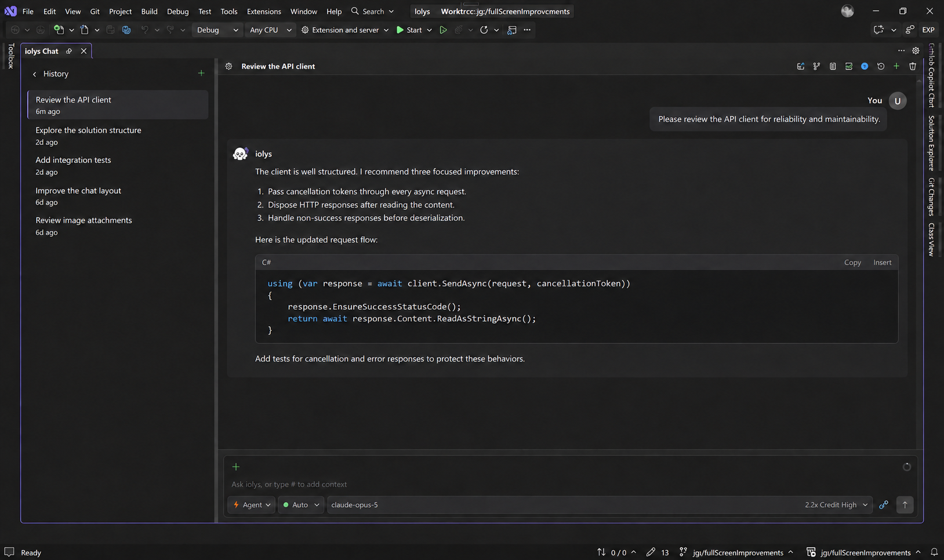Go back from History with the arrow
The height and width of the screenshot is (560, 944).
pyautogui.click(x=35, y=74)
